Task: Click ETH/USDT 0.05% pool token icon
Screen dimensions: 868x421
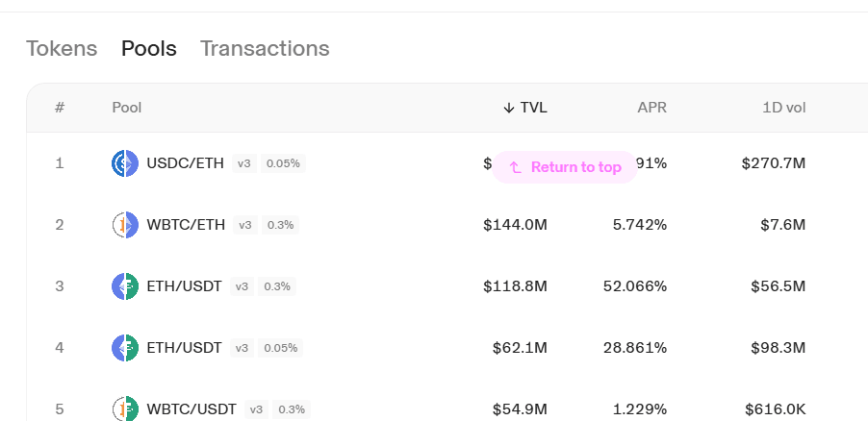Action: click(x=125, y=348)
